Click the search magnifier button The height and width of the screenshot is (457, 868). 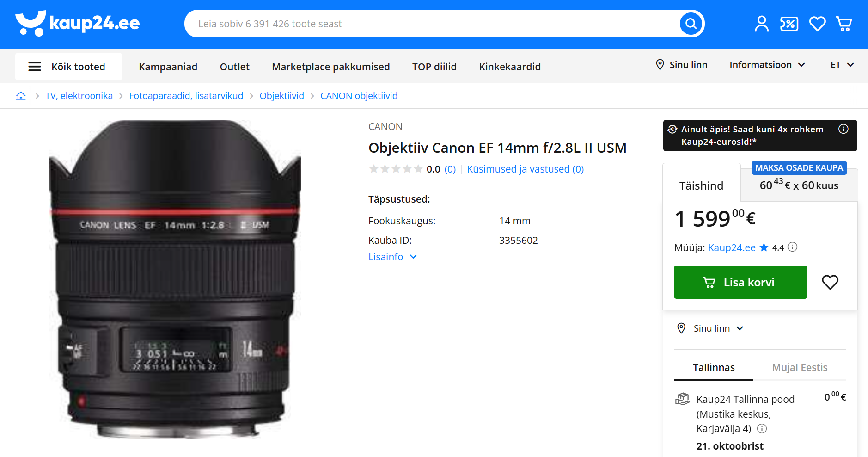691,24
